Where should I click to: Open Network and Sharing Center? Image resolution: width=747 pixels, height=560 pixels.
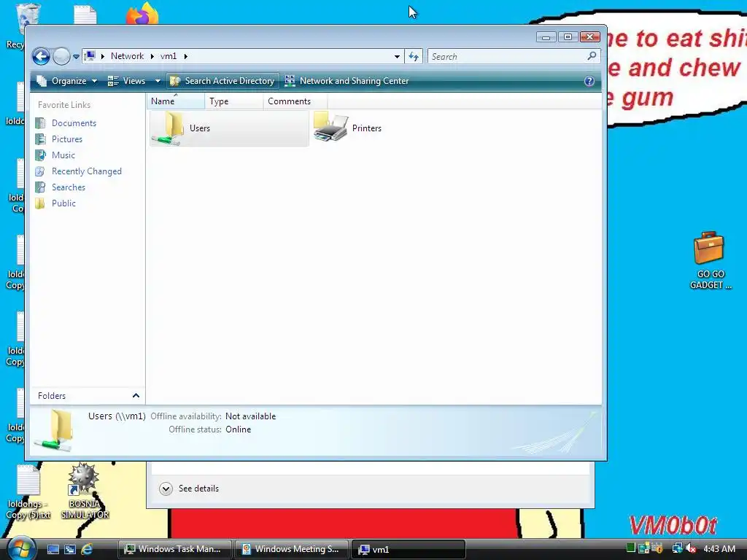tap(347, 81)
